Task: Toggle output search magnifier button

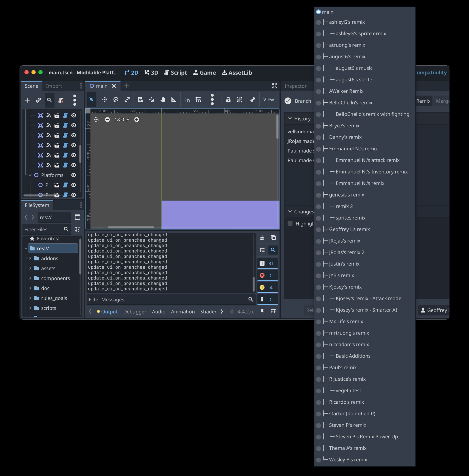Action: (273, 250)
